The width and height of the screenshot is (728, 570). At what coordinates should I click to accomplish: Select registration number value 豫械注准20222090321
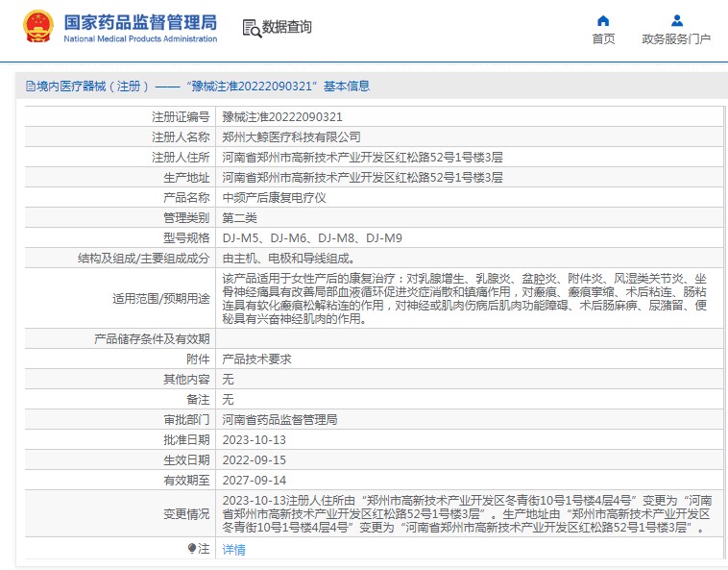[x=282, y=117]
